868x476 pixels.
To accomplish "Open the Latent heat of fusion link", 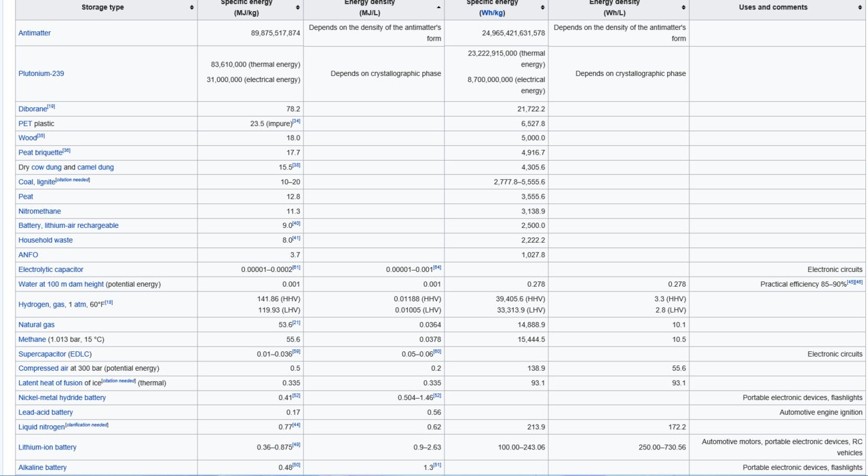I will (52, 383).
